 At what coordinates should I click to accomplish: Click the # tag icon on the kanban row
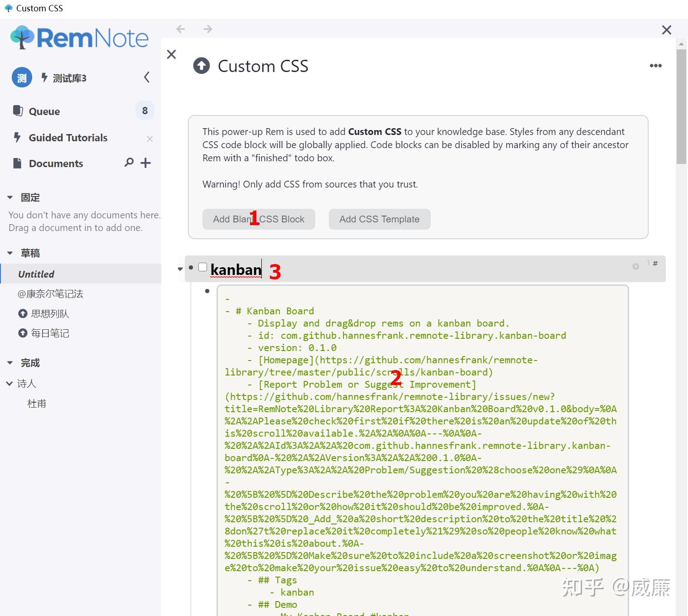coord(655,263)
